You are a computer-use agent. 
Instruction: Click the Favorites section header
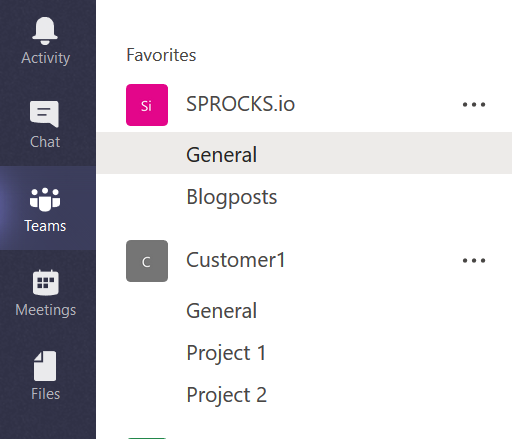pos(161,55)
